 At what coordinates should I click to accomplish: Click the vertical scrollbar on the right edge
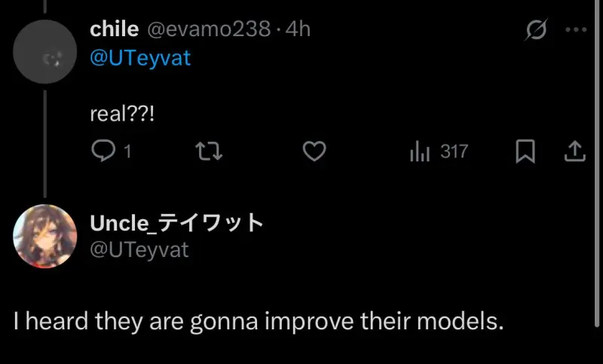598,181
